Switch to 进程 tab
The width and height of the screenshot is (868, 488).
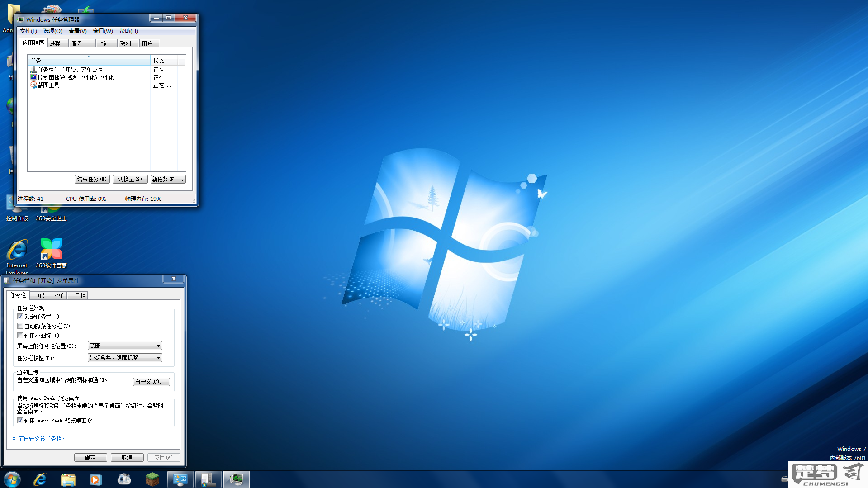coord(58,43)
